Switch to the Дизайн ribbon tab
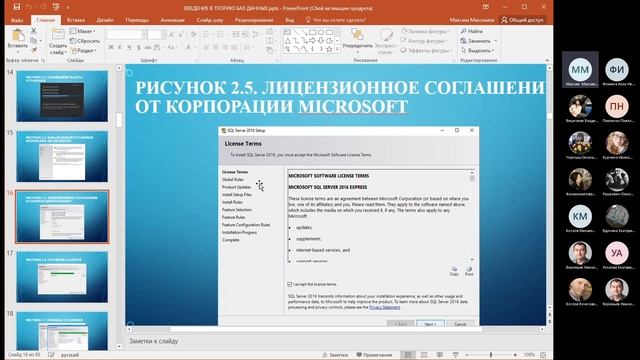Viewport: 640px width, 360px height. coord(105,20)
